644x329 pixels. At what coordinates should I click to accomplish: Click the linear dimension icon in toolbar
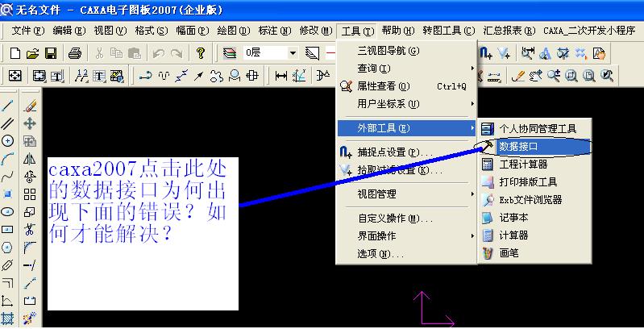click(281, 76)
